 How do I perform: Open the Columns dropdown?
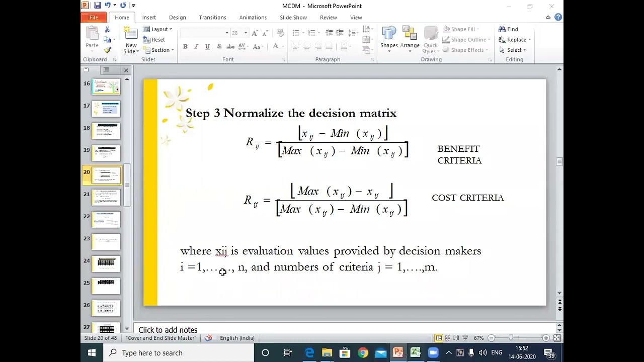point(346,47)
